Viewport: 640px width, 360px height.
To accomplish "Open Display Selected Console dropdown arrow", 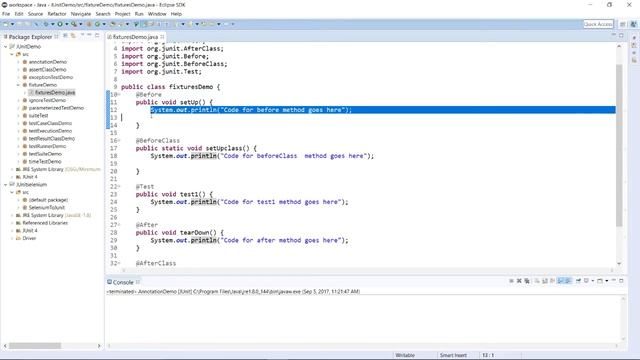I will [x=593, y=281].
